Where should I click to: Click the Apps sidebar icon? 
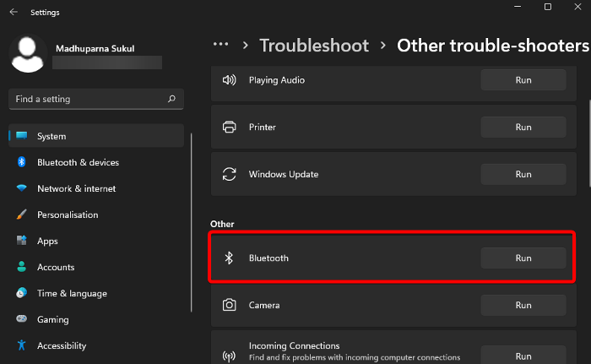coord(21,241)
